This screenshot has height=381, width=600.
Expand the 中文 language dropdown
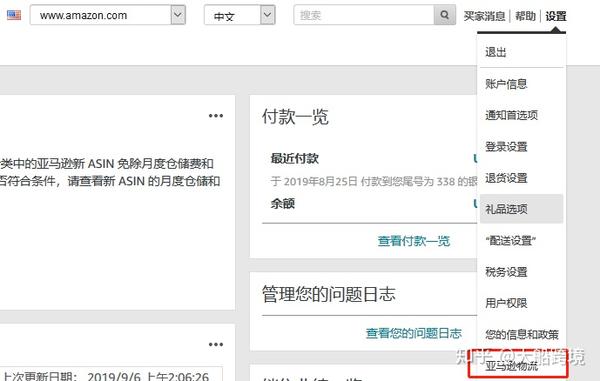click(267, 15)
